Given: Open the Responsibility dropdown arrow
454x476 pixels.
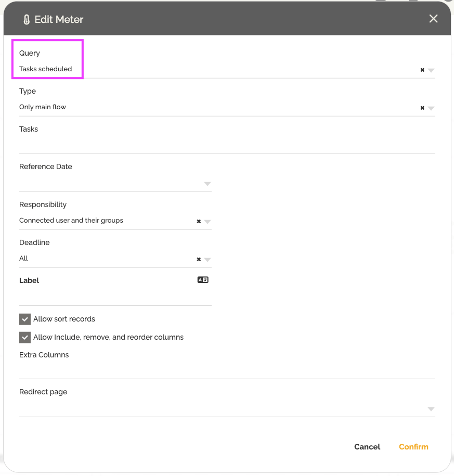Looking at the screenshot, I should (207, 222).
